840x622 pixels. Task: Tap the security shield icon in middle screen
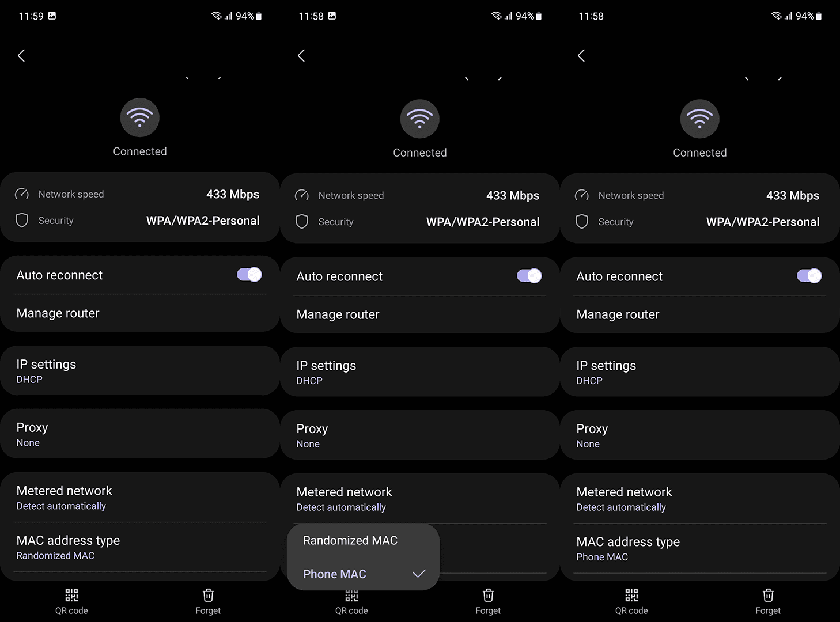click(302, 222)
